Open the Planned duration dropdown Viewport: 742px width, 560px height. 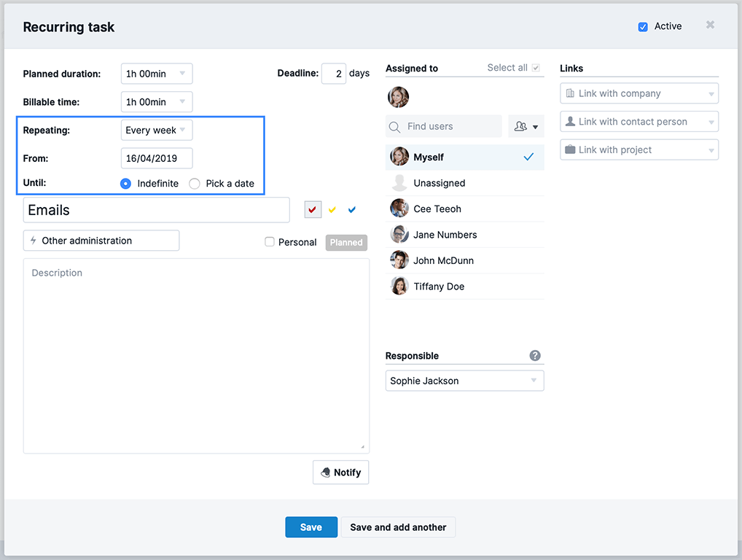(157, 74)
